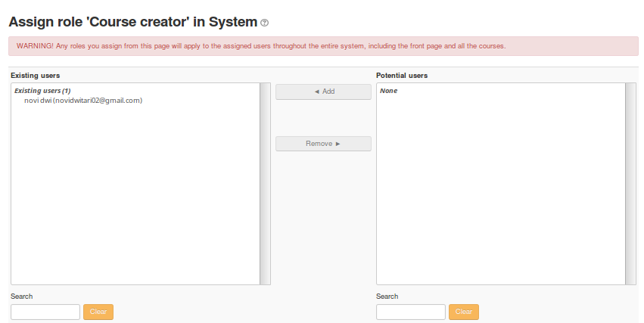Clear the Existing users search
644x323 pixels.
[x=98, y=312]
